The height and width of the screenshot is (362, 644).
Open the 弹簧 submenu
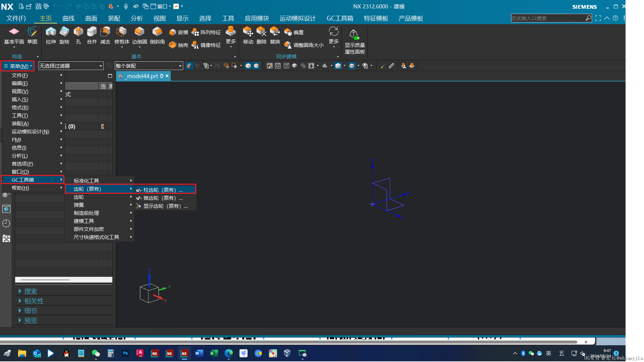point(99,205)
